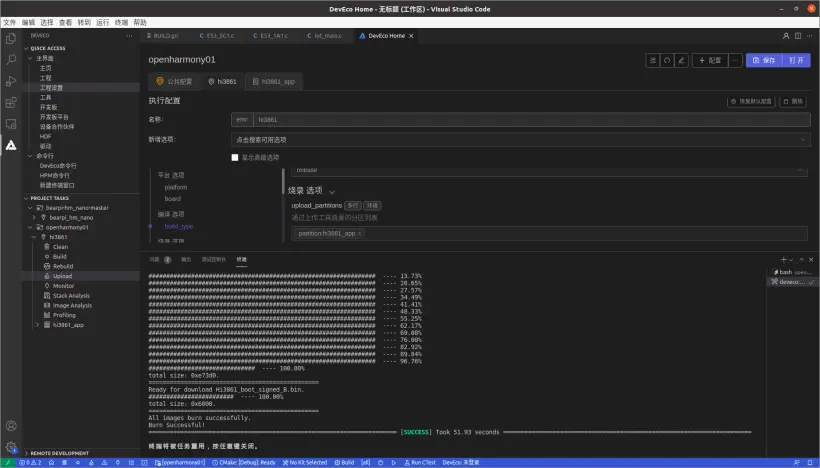Select the DevEco triangle icon in activity bar
This screenshot has height=468, width=820.
coord(10,145)
